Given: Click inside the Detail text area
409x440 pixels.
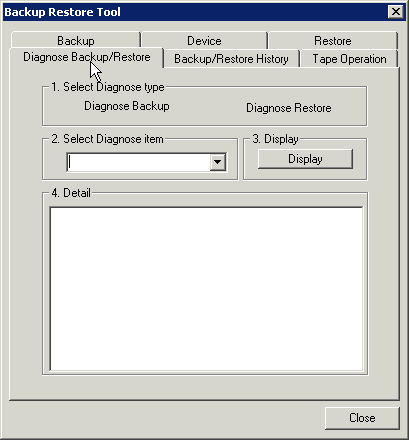Looking at the screenshot, I should tap(206, 289).
